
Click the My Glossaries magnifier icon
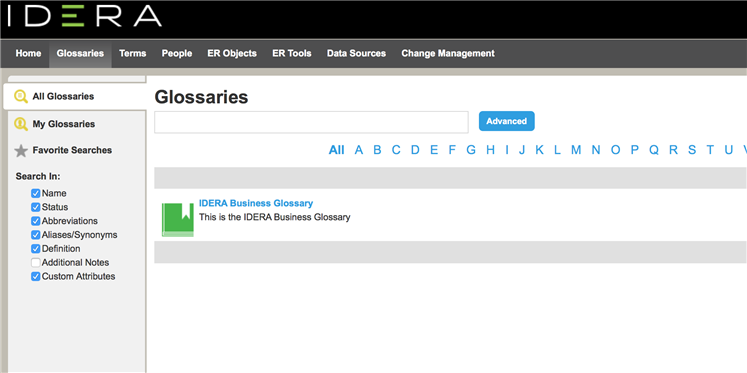(20, 124)
